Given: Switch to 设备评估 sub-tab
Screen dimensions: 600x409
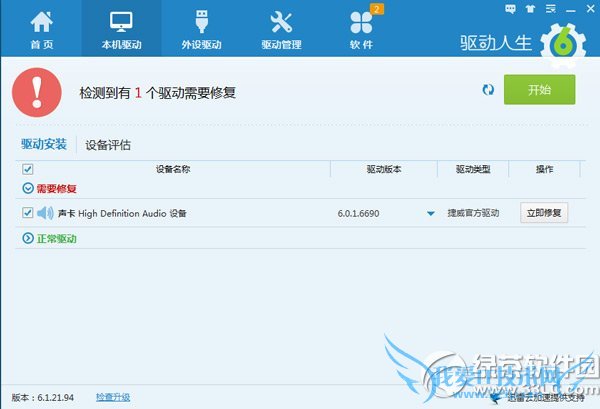Looking at the screenshot, I should (108, 145).
